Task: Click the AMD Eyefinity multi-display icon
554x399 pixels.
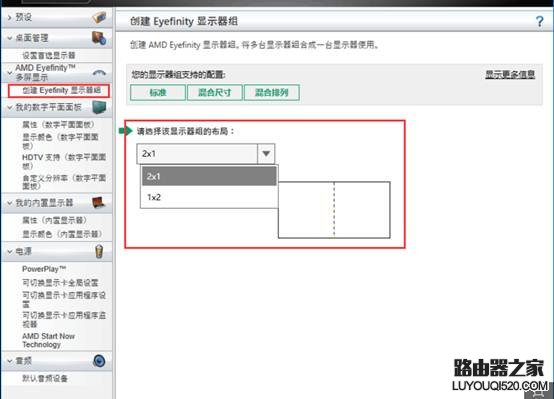Action: tap(99, 73)
